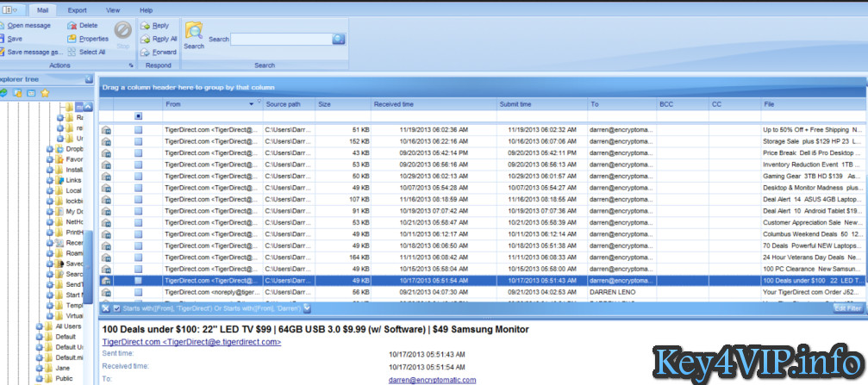Open the application menu button left of Mail
Viewport: 868px width, 385px height.
point(10,10)
